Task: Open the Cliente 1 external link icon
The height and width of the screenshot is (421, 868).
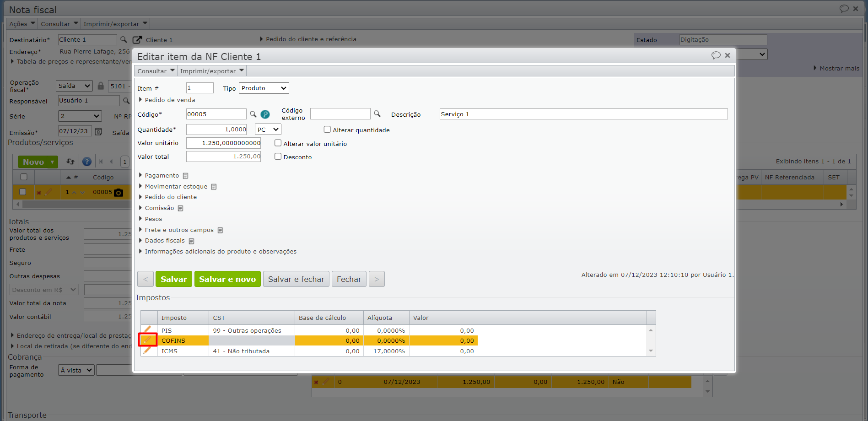Action: (x=137, y=40)
